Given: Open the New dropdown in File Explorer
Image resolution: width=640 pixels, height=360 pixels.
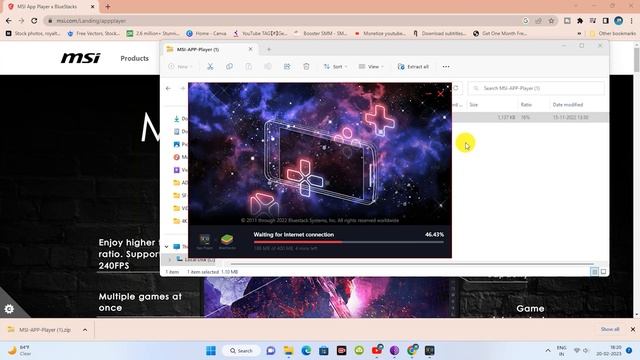Looking at the screenshot, I should click(180, 67).
